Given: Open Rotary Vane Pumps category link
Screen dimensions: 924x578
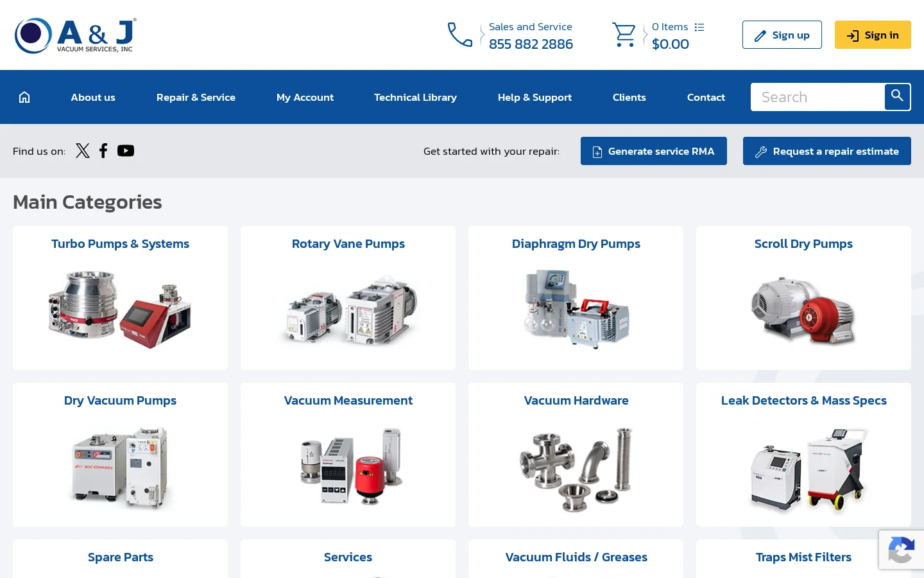Looking at the screenshot, I should pos(348,244).
